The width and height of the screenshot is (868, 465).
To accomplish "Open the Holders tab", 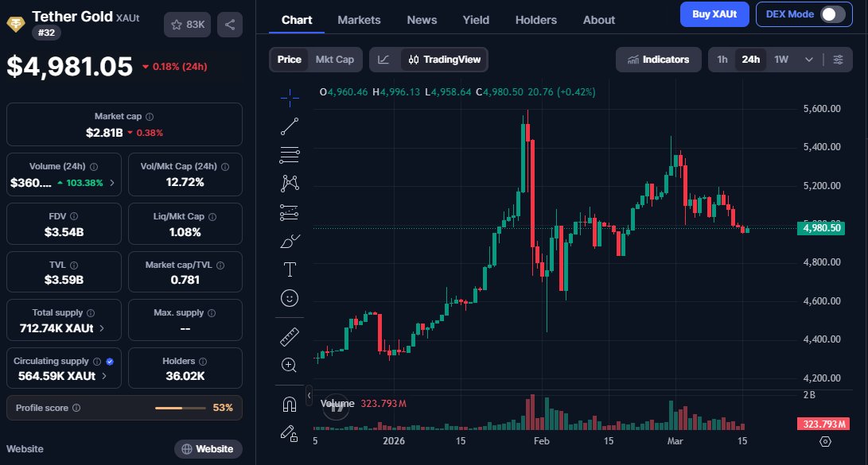I will coord(536,20).
